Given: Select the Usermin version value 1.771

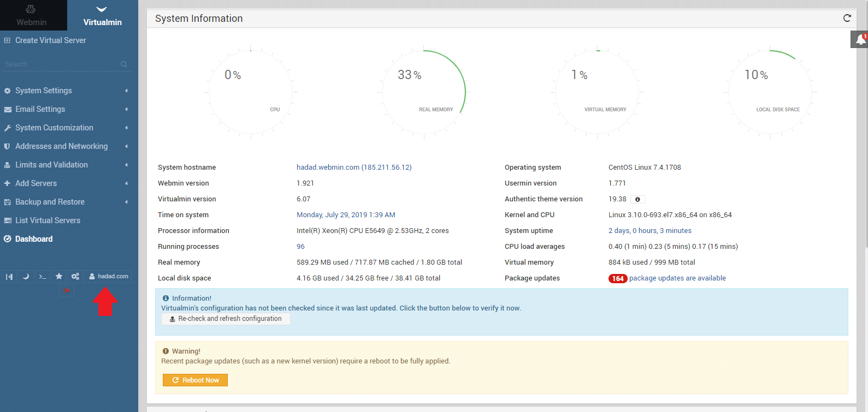Looking at the screenshot, I should click(x=617, y=183).
